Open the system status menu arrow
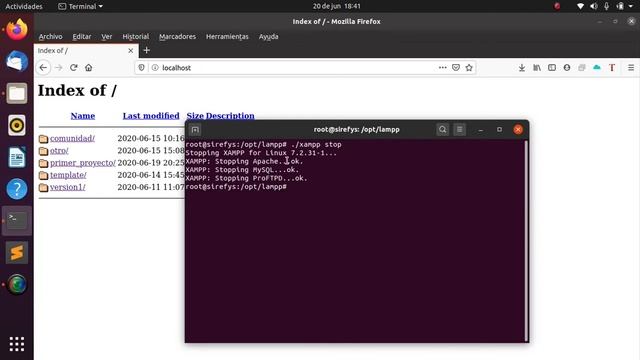The image size is (640, 360). tap(632, 6)
